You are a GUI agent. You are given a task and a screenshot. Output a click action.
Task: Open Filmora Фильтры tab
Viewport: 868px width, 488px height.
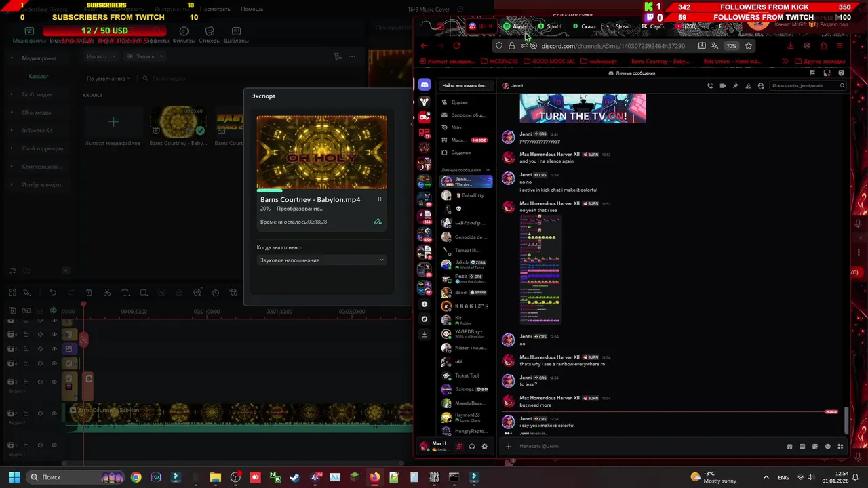tap(184, 35)
